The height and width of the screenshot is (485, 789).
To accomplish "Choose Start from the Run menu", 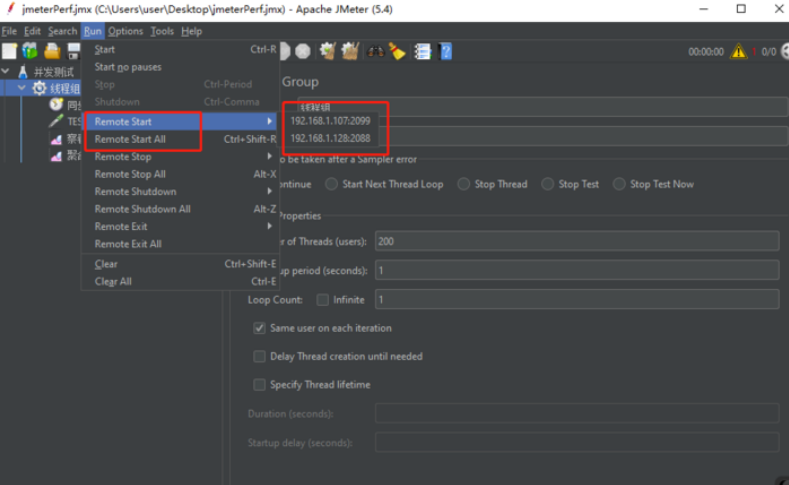I will point(181,49).
